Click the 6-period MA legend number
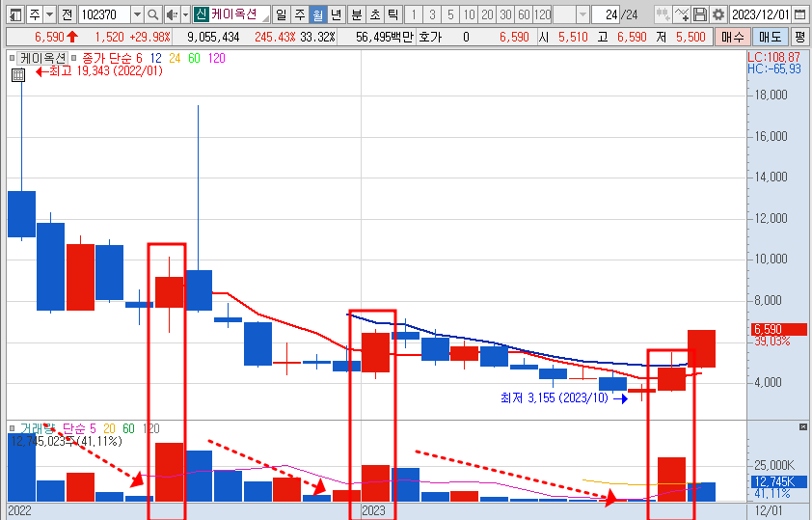The image size is (812, 520). point(139,58)
